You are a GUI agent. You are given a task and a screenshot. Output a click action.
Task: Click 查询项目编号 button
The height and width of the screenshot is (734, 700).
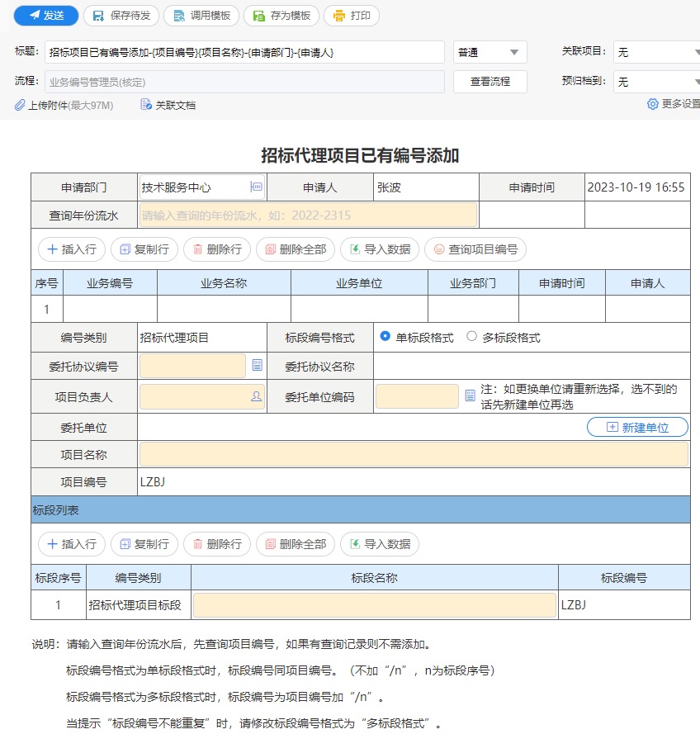click(475, 249)
